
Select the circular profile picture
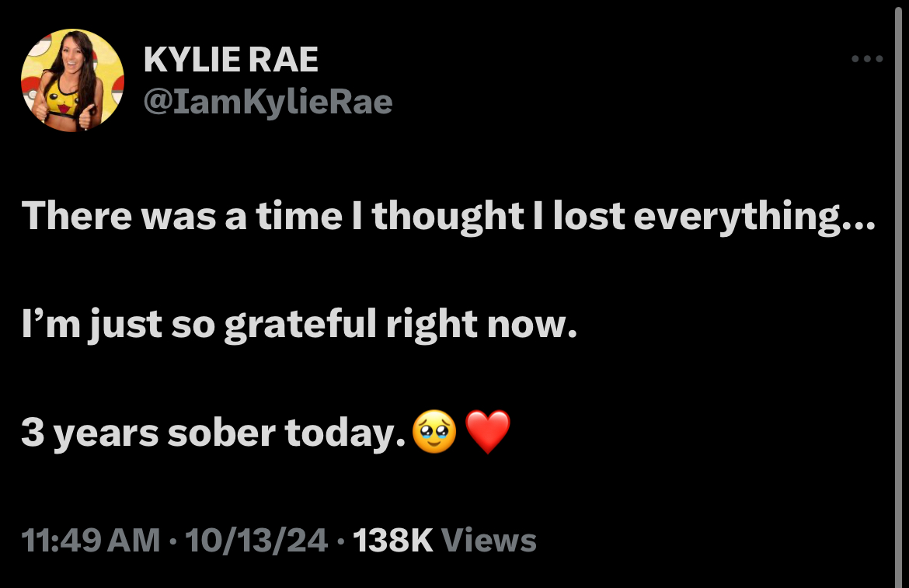pyautogui.click(x=72, y=78)
